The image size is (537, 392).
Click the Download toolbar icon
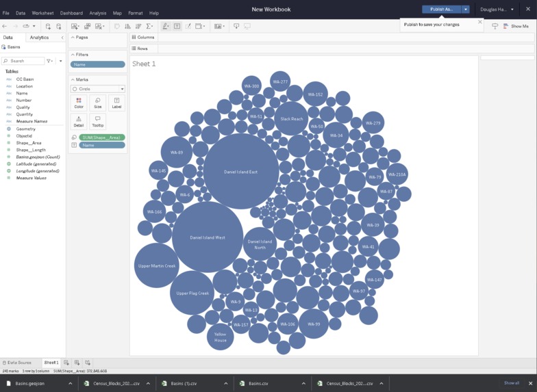click(236, 26)
